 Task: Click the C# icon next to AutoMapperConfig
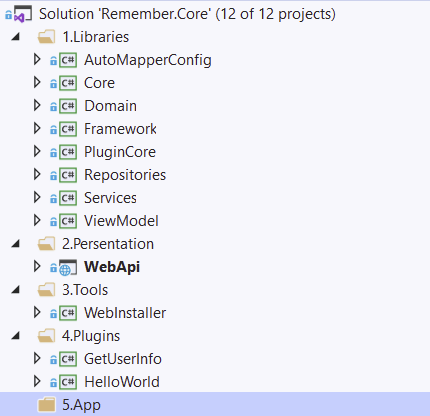68,60
